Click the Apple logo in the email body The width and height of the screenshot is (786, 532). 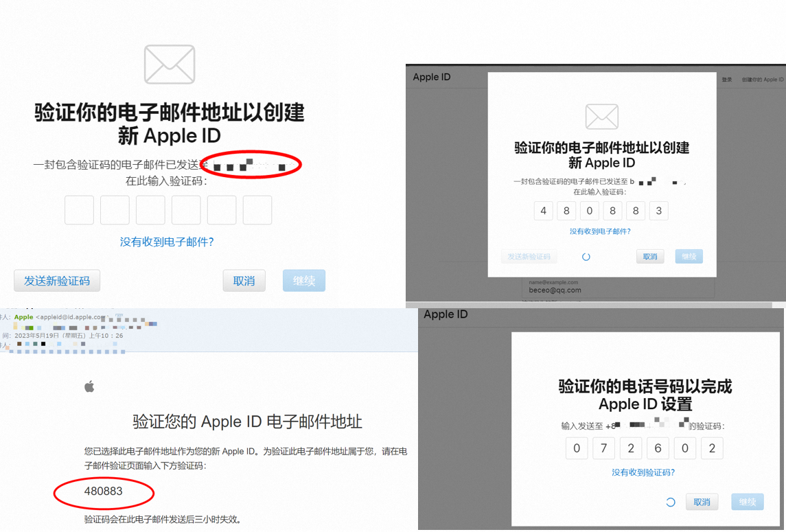click(x=89, y=386)
